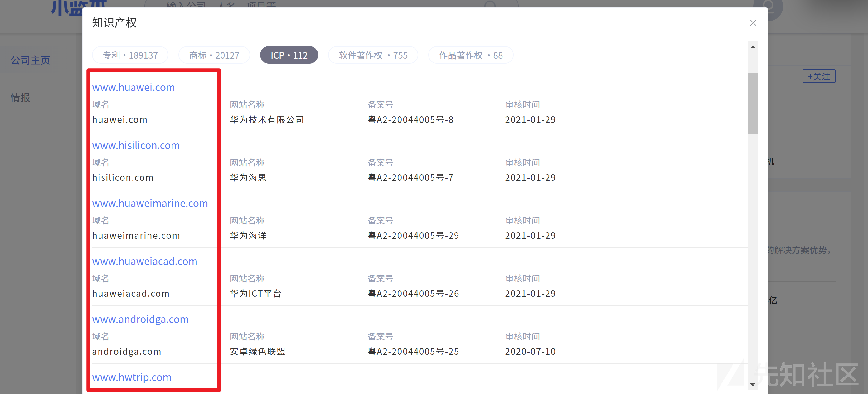Click the scrollbar up arrow
This screenshot has width=868, height=394.
click(x=753, y=46)
